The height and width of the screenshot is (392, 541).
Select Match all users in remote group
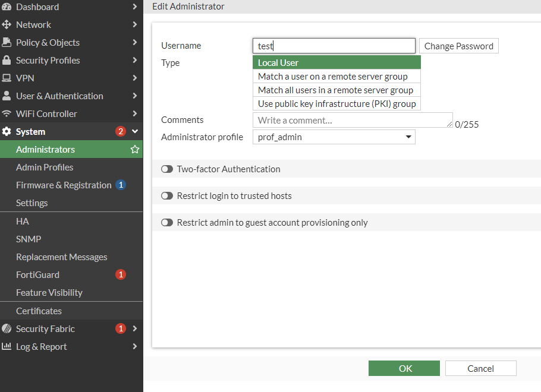pyautogui.click(x=335, y=90)
